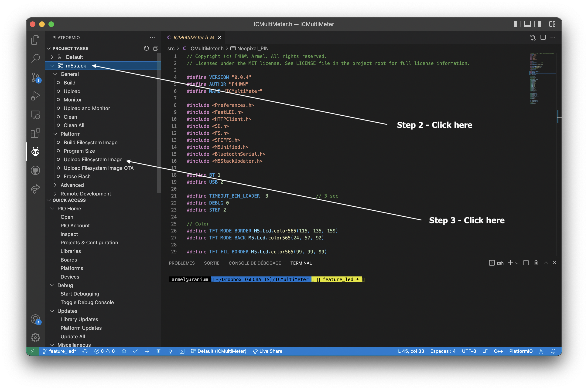The width and height of the screenshot is (588, 390).
Task: Switch to CONSOLE DE DÉBOGAGE tab
Action: (255, 263)
